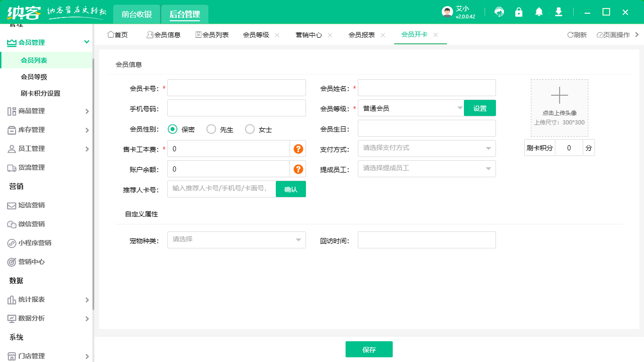Image resolution: width=644 pixels, height=362 pixels.
Task: Select 女士 for 会员性别
Action: (x=249, y=128)
